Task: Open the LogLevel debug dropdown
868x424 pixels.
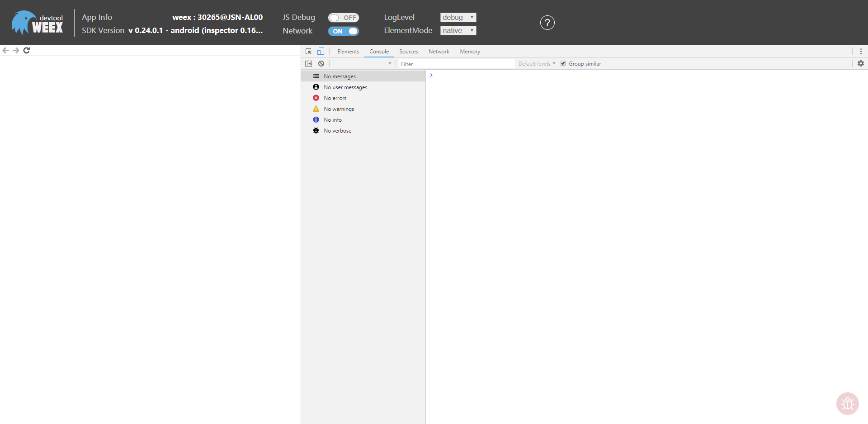Action: pyautogui.click(x=458, y=17)
